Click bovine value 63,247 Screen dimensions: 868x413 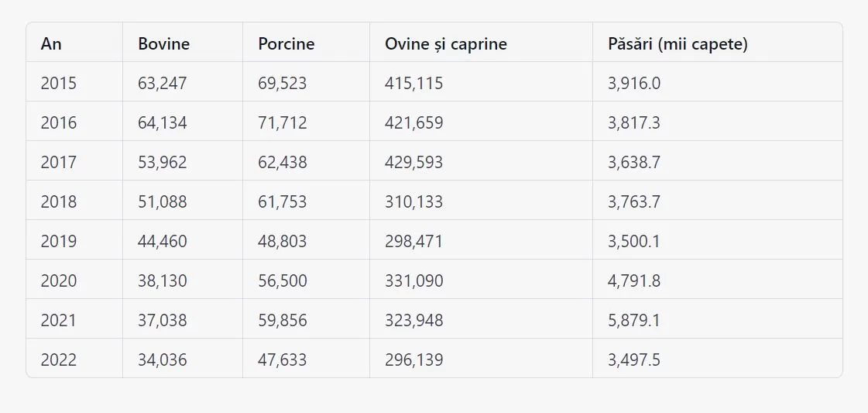(163, 83)
